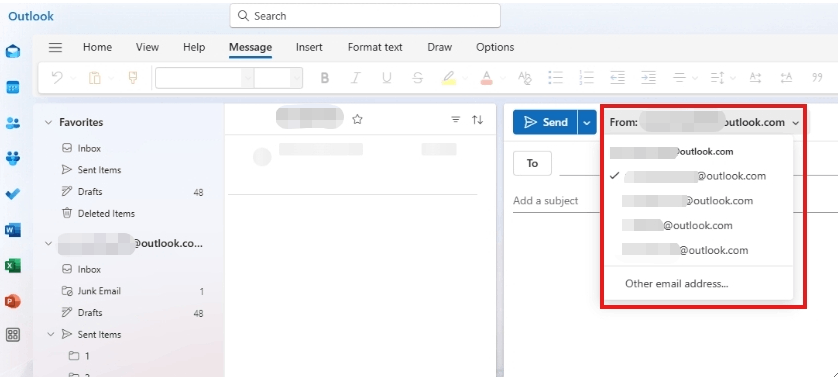Click the paragraph alignment icon
The width and height of the screenshot is (838, 377).
tap(679, 78)
